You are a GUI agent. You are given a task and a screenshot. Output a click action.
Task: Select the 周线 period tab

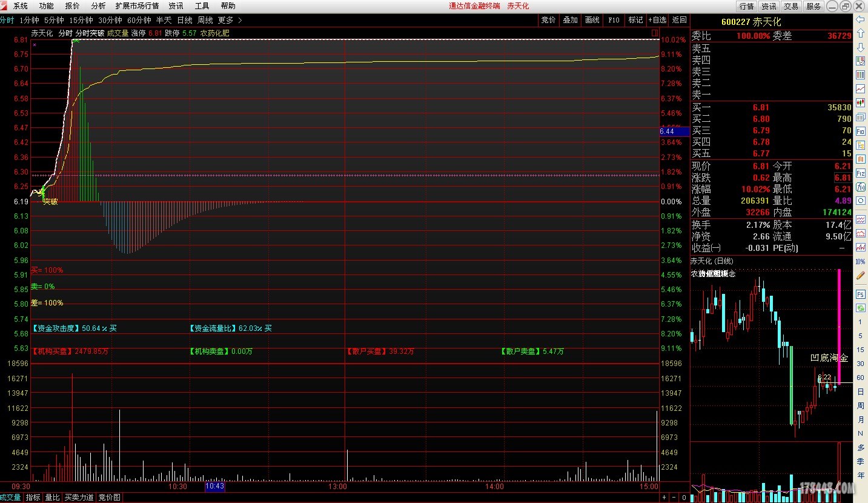coord(205,20)
